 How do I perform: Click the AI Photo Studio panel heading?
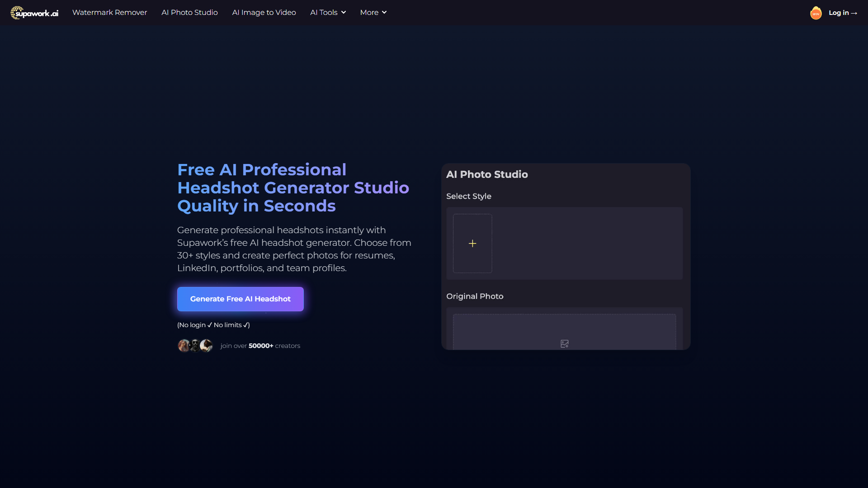[x=486, y=174]
